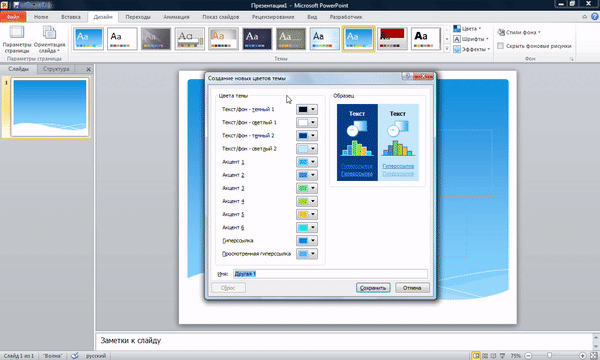Viewport: 600px width, 360px height.
Task: Open Текст/фон - темный 1 color dropdown
Action: pos(307,109)
